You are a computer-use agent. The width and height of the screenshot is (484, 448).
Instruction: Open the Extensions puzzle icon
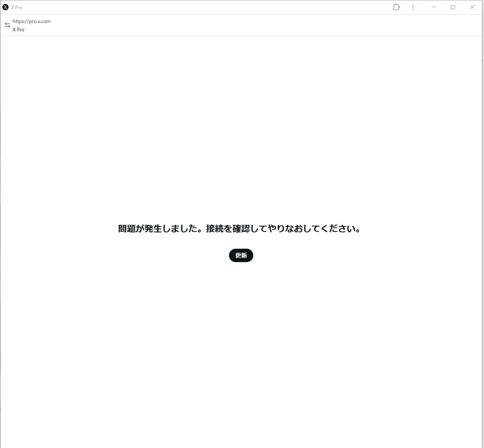point(396,7)
